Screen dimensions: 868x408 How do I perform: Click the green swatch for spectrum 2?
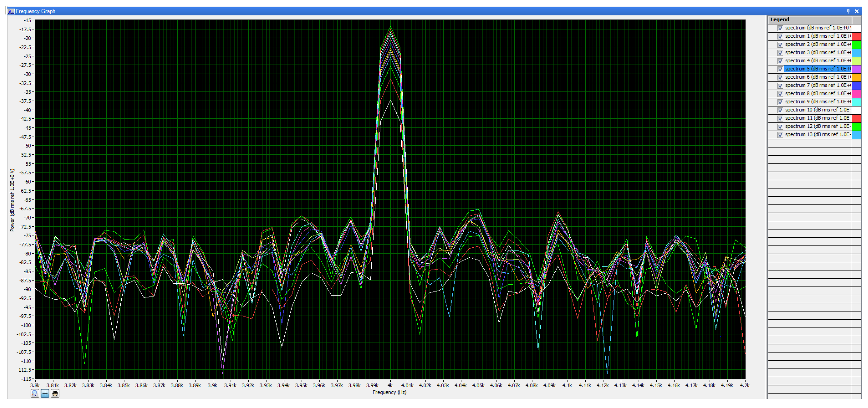(x=856, y=45)
